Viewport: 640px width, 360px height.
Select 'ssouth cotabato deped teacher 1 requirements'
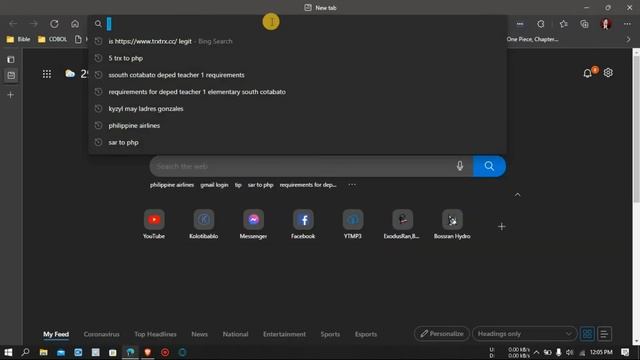click(x=298, y=75)
